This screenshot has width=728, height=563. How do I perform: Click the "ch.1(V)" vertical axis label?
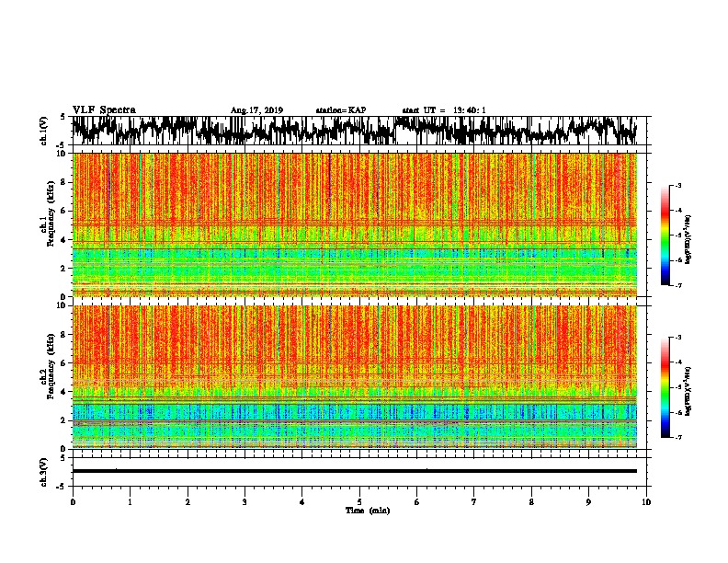coord(44,132)
